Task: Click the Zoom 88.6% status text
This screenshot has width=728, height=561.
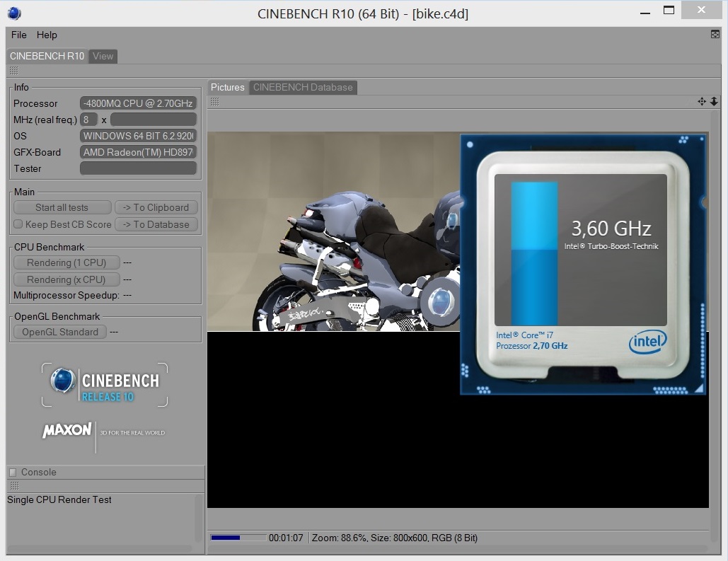Action: pyautogui.click(x=339, y=538)
